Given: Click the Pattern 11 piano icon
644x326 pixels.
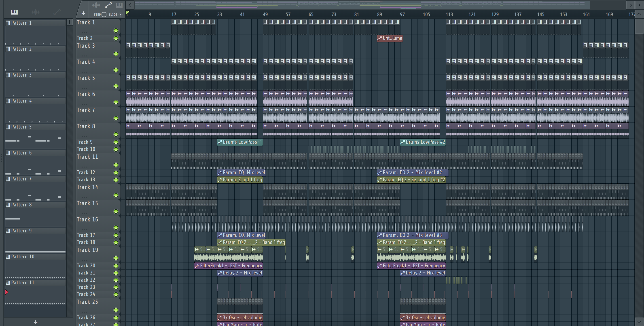Looking at the screenshot, I should pos(8,283).
